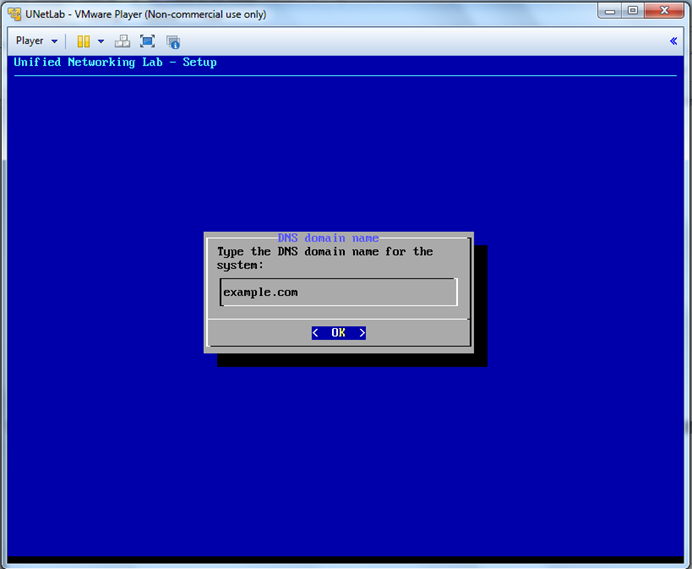Click the VMware Player title bar icon
The height and width of the screenshot is (569, 692).
point(15,14)
